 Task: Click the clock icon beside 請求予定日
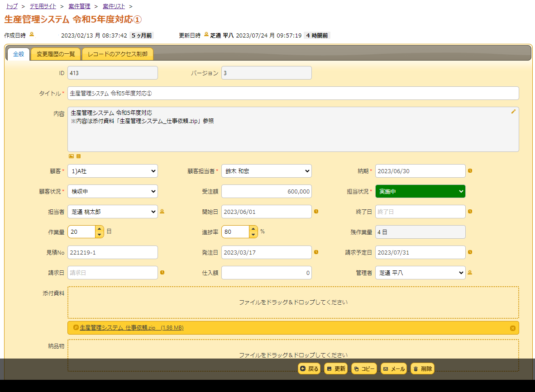pyautogui.click(x=470, y=252)
